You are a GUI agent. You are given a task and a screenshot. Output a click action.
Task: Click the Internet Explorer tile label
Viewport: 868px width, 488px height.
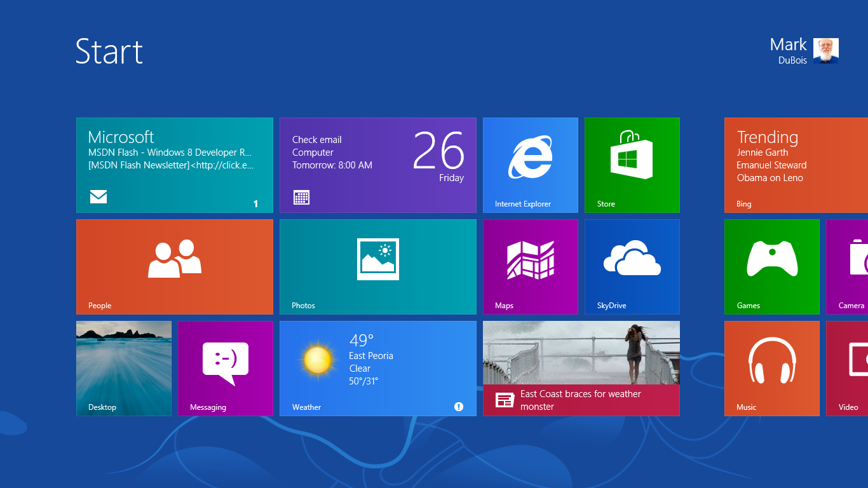(x=523, y=204)
